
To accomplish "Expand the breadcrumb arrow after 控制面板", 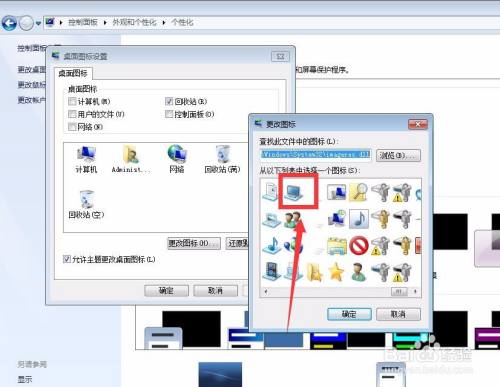I will tap(105, 23).
